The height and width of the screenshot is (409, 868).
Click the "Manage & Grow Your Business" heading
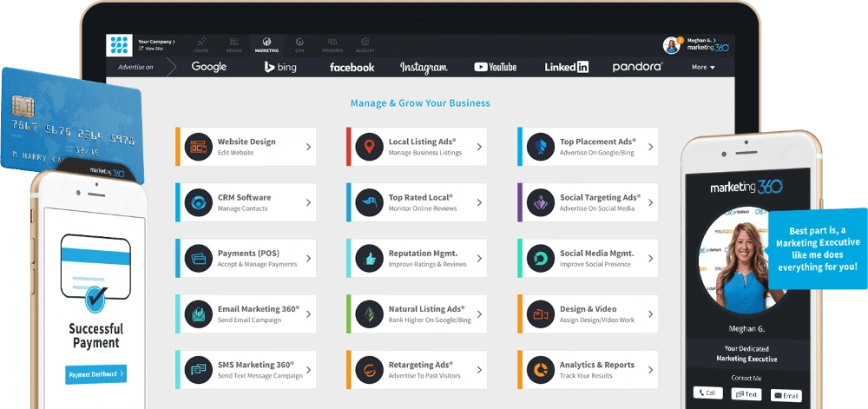tap(420, 103)
